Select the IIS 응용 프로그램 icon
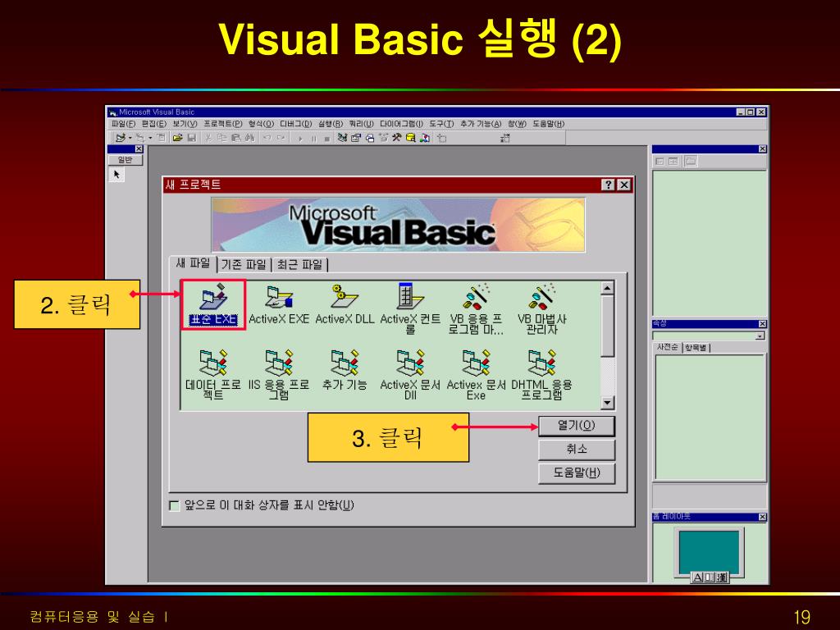The height and width of the screenshot is (630, 840). pyautogui.click(x=279, y=374)
